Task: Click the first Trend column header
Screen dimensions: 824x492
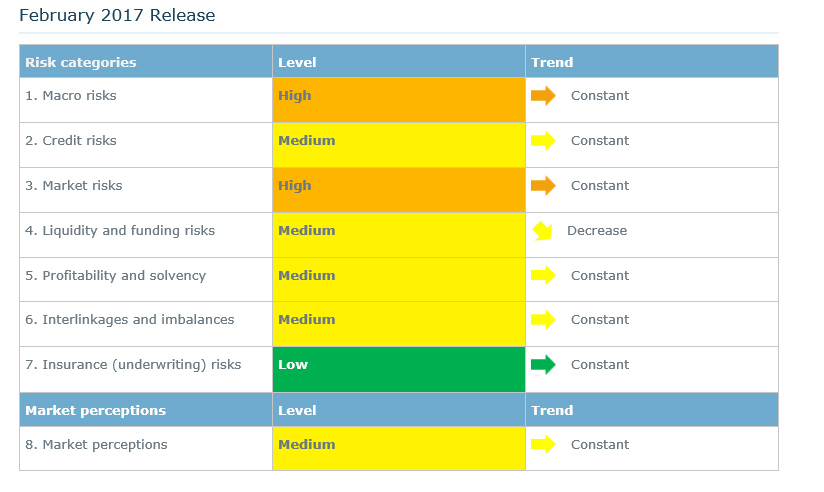Action: pyautogui.click(x=552, y=62)
